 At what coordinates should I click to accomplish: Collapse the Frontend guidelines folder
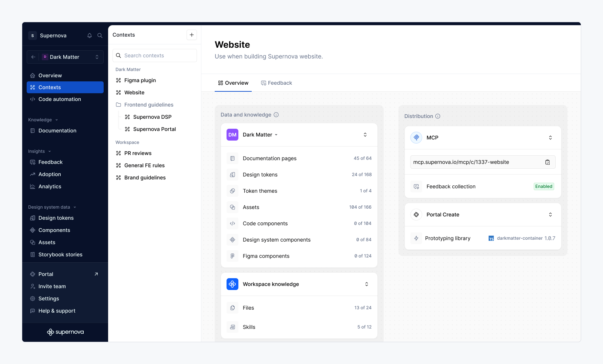tap(155, 105)
